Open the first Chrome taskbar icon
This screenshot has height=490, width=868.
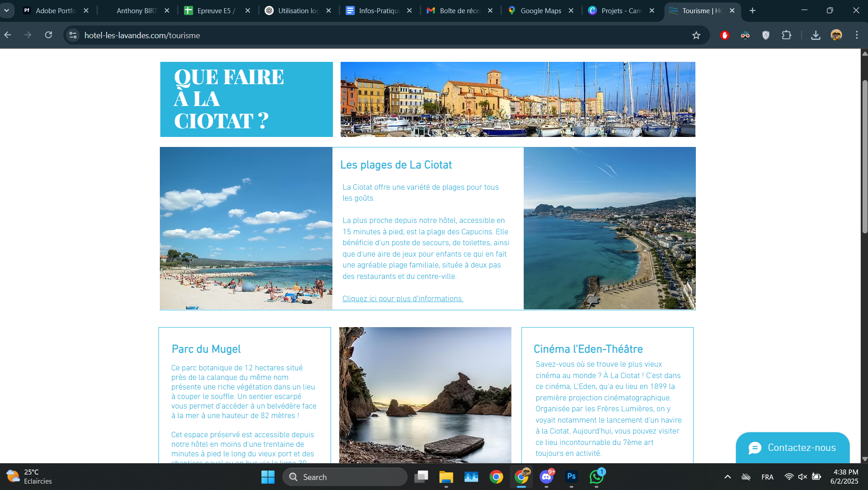pos(496,477)
